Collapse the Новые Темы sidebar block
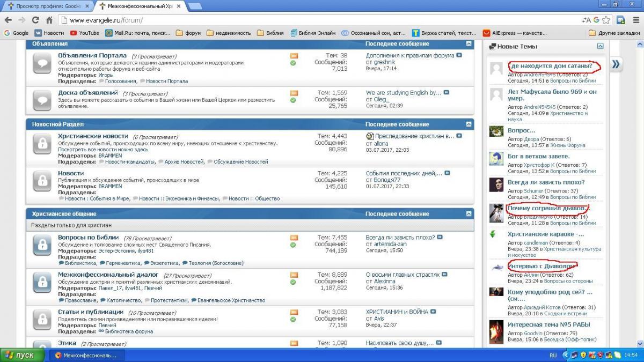The image size is (644, 362). coord(601,47)
